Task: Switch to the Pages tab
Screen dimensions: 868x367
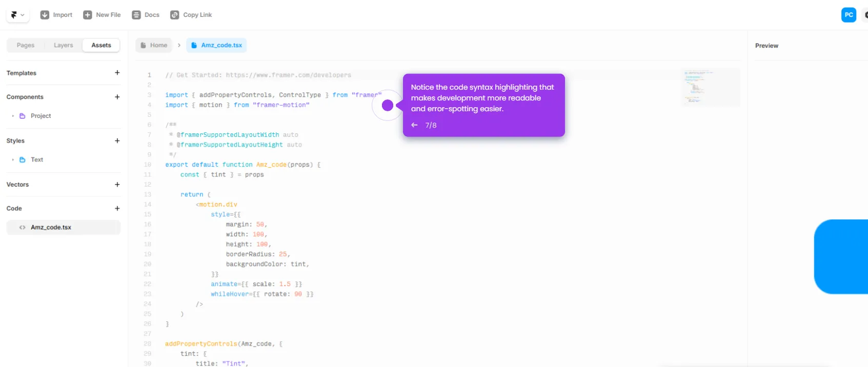Action: click(26, 45)
